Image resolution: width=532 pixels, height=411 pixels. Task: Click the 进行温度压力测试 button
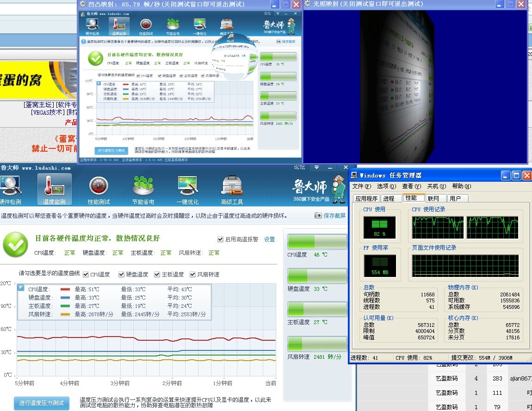41,403
